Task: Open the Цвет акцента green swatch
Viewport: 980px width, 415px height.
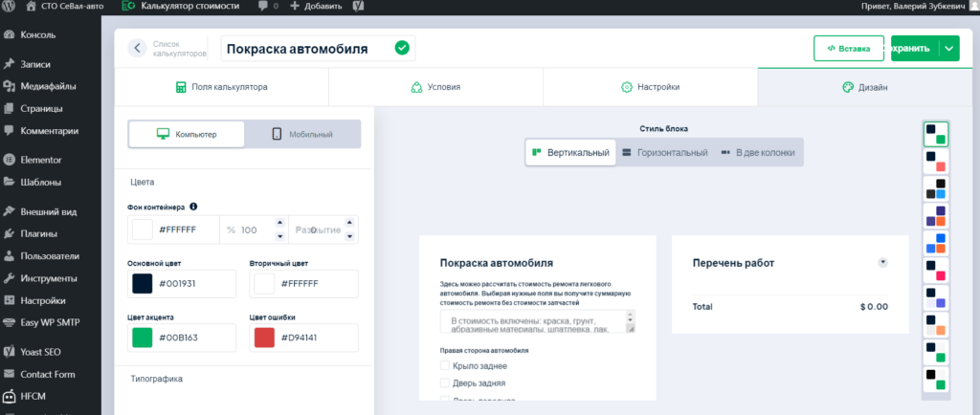Action: 143,338
